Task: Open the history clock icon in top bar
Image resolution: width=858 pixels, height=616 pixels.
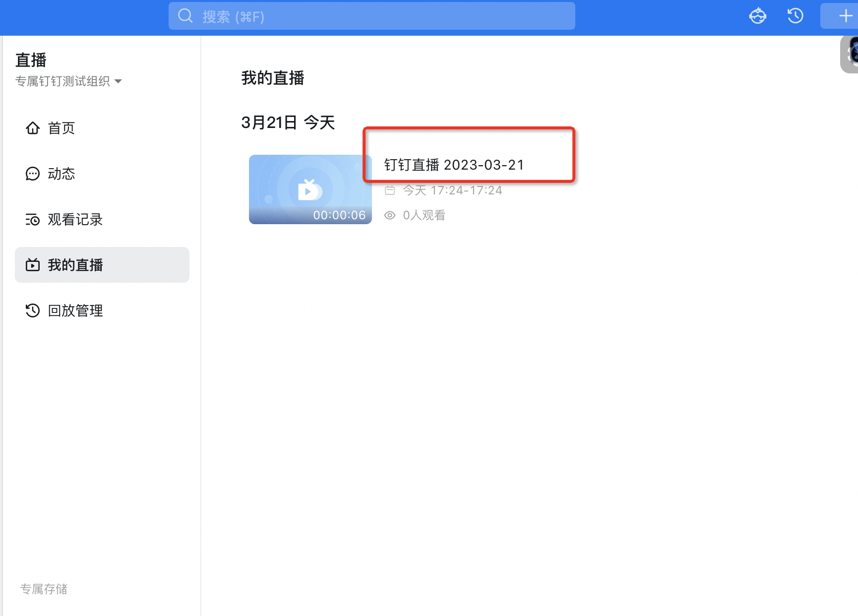Action: click(796, 16)
